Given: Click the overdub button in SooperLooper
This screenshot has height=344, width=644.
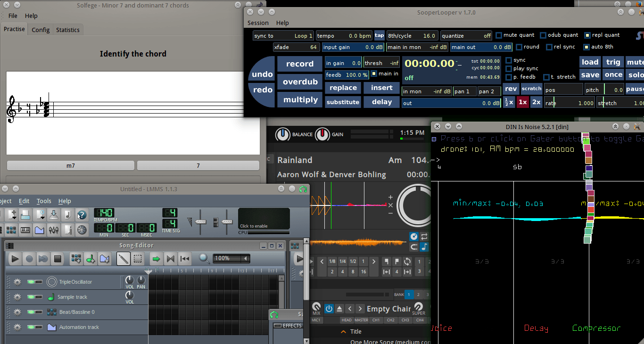Looking at the screenshot, I should tap(300, 82).
